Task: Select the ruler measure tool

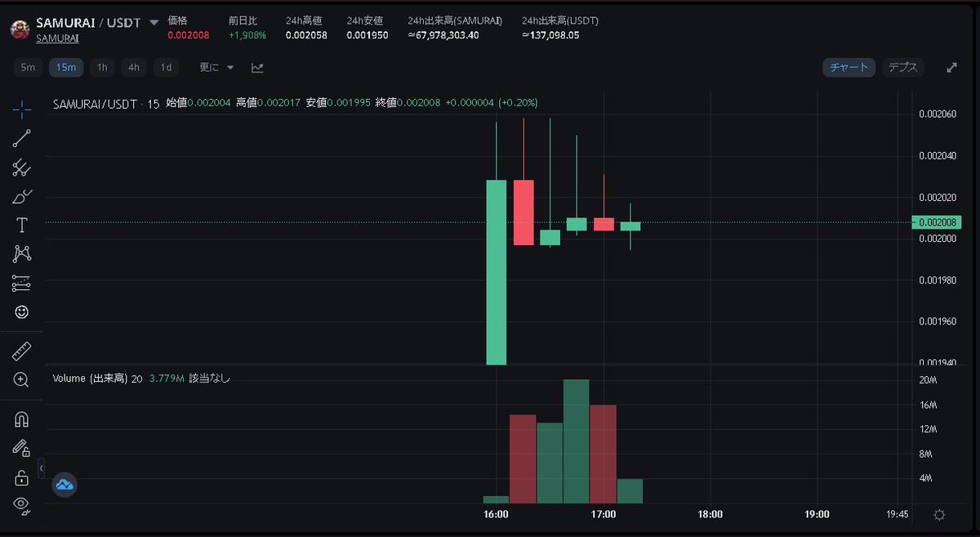Action: click(22, 351)
